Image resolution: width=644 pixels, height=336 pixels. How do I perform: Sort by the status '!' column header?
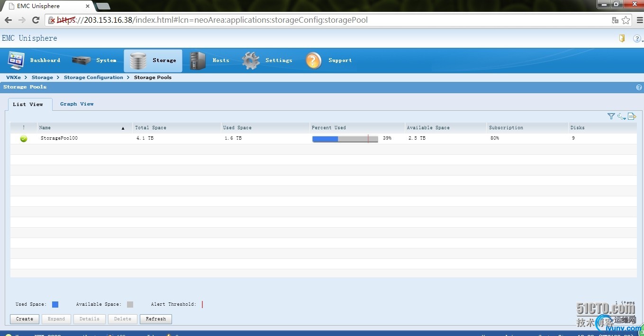tap(24, 128)
